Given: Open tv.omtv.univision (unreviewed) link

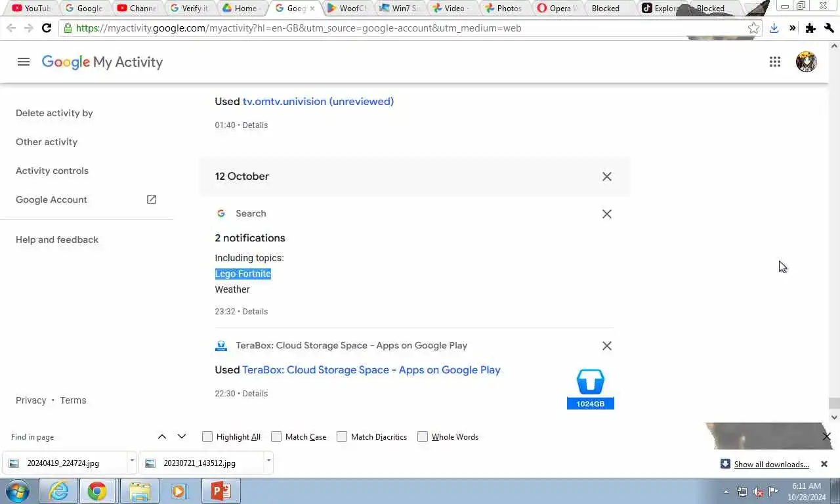Looking at the screenshot, I should [x=318, y=101].
